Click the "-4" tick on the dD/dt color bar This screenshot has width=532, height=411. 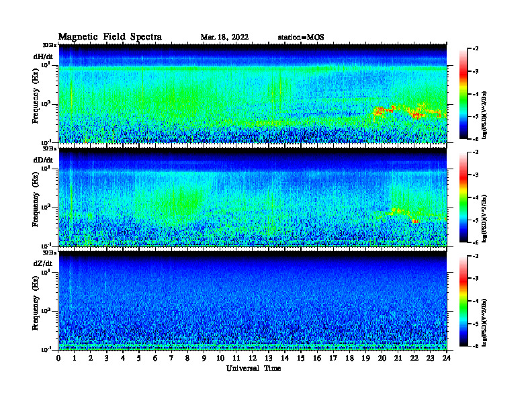(476, 197)
